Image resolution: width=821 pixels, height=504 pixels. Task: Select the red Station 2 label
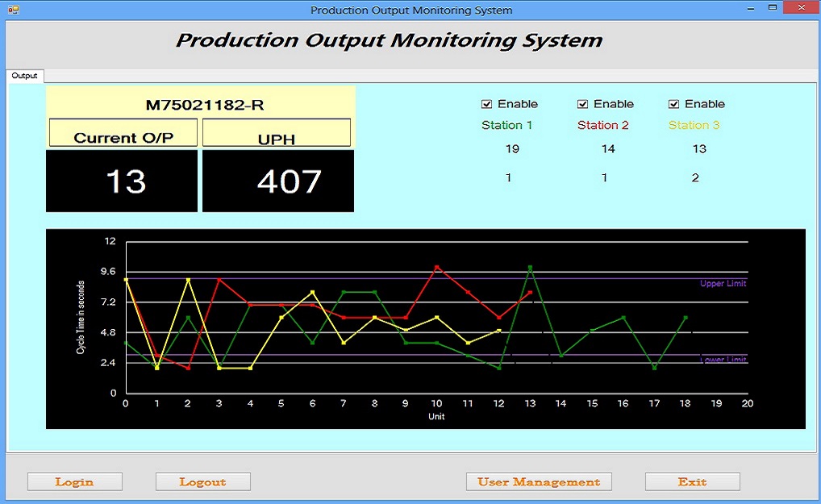[602, 125]
